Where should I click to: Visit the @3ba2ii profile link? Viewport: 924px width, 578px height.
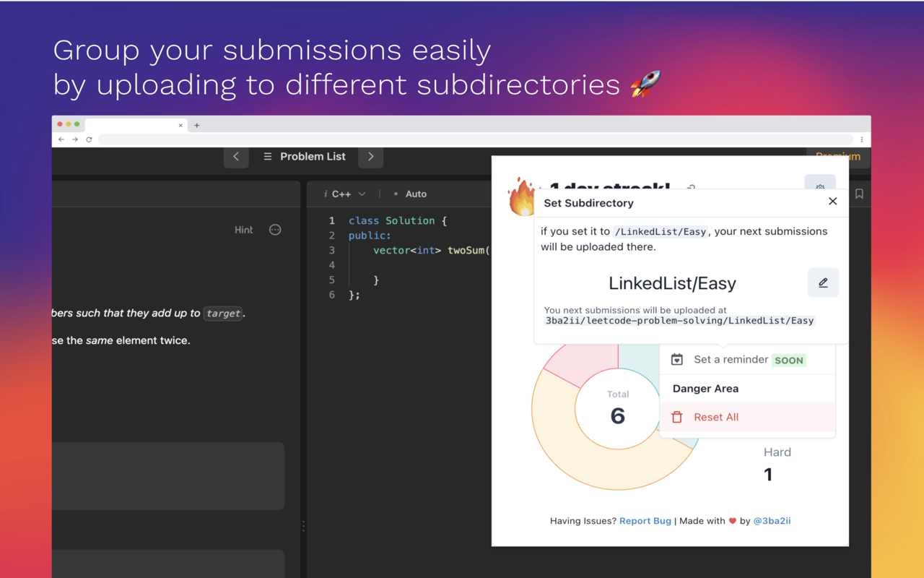(772, 520)
